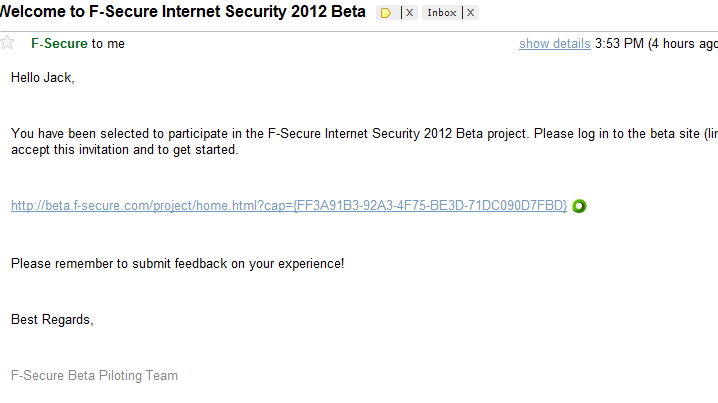Click the green site-rating circle icon
718x403 pixels.
(x=579, y=206)
